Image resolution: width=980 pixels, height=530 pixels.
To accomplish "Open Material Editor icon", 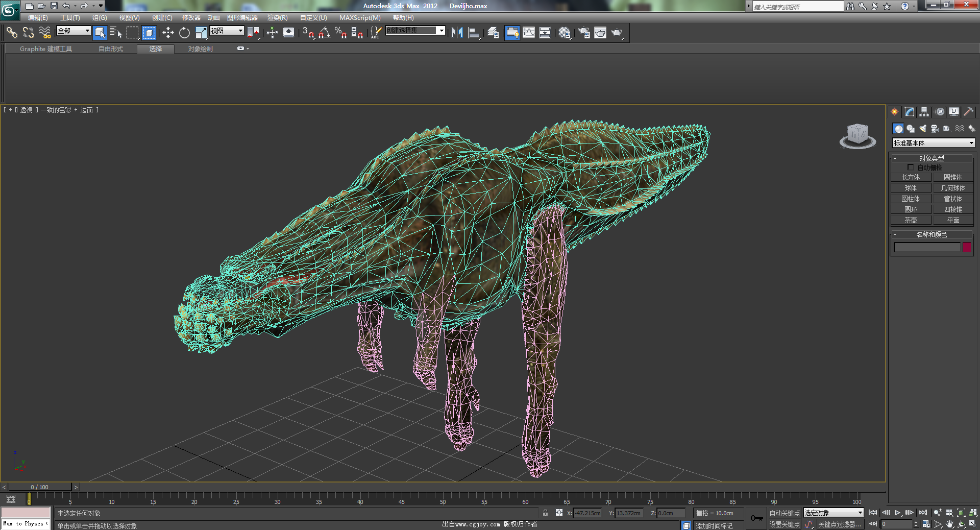I will (x=565, y=33).
